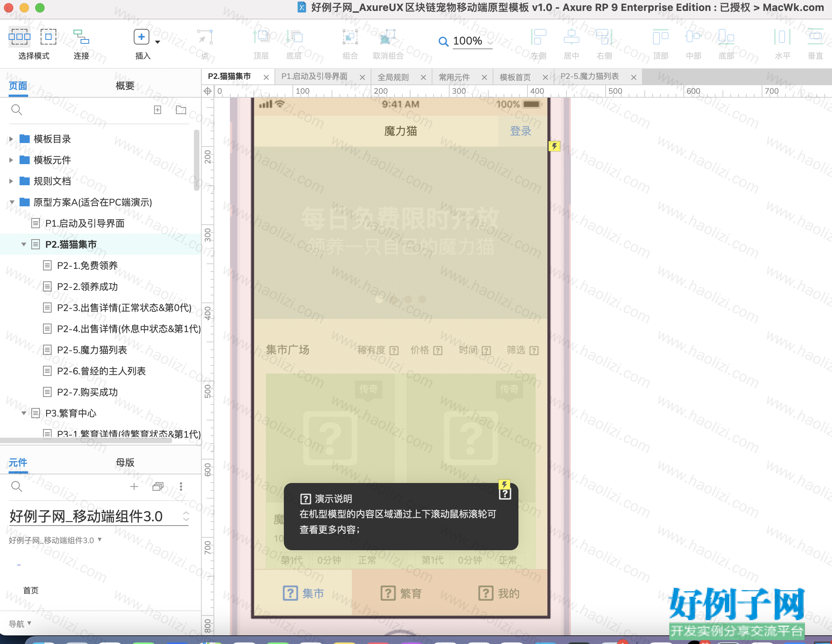Click the Ungroup (取消组合) icon
The image size is (832, 644).
pos(387,37)
